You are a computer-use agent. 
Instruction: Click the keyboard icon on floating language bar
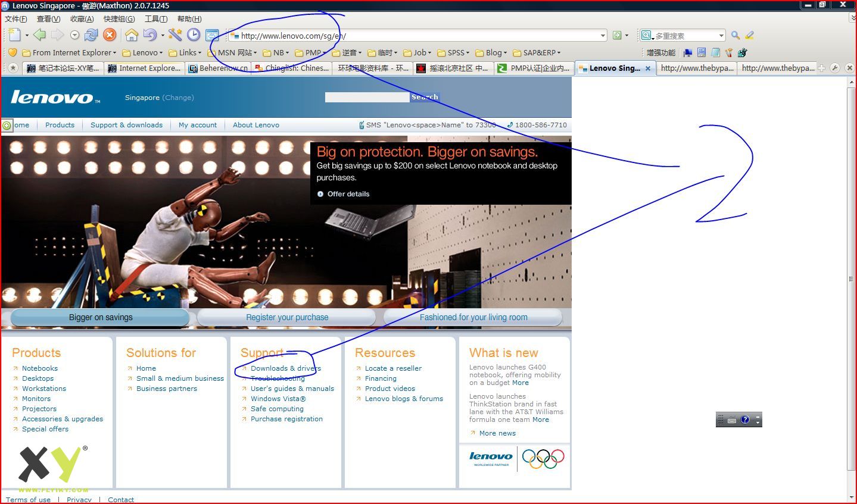pos(732,420)
